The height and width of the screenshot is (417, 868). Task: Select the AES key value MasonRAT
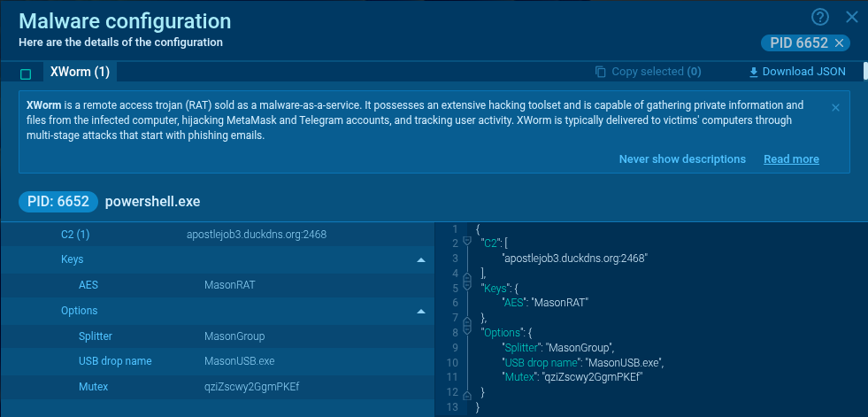[230, 285]
